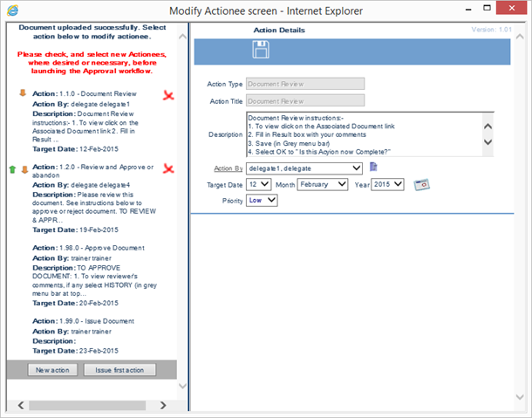Click the Action Title field
The image size is (532, 418).
pyautogui.click(x=305, y=101)
